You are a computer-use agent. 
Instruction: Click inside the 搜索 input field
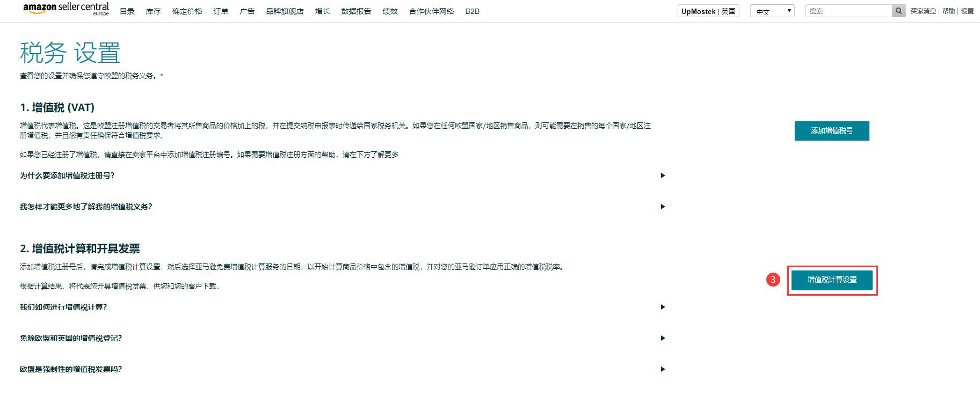click(x=848, y=11)
